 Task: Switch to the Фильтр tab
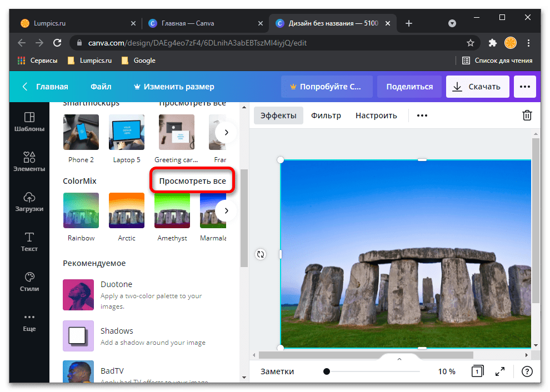pos(326,115)
